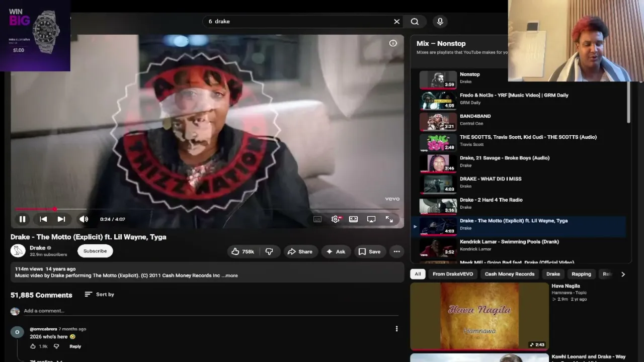Open more actions menu beside Save
Screen dimensions: 644x362
(x=396, y=251)
